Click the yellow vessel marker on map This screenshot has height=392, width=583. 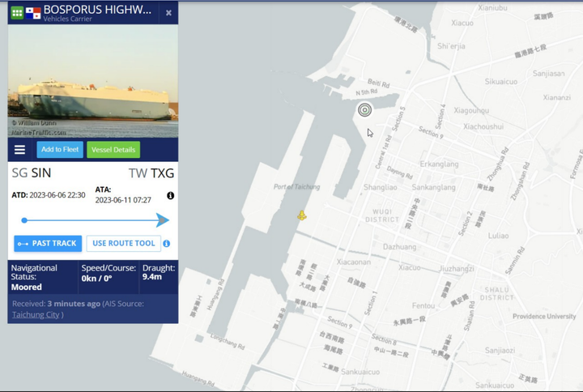point(302,215)
